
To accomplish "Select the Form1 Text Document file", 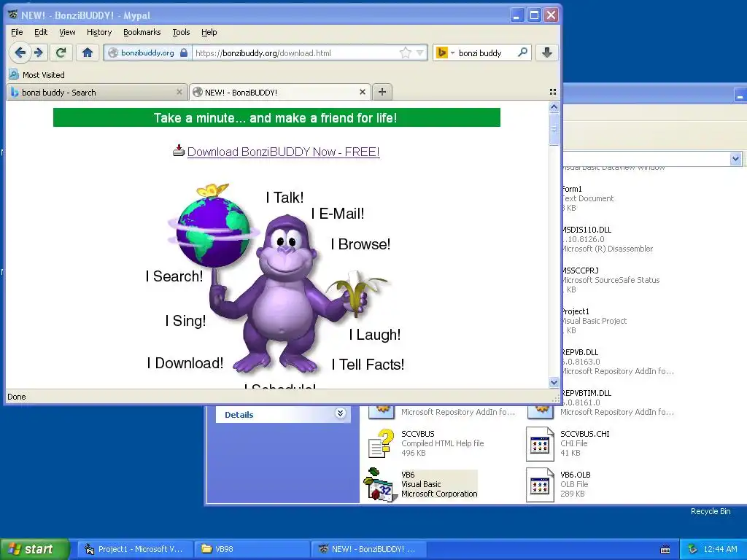I will pos(587,198).
